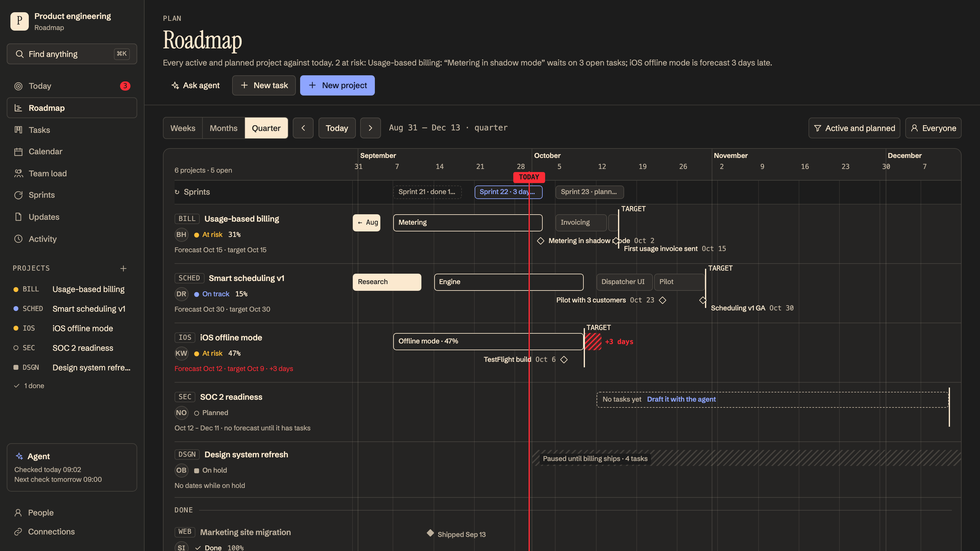Select BILL Usage-based billing in Projects list
The height and width of the screenshot is (551, 980).
pos(72,289)
